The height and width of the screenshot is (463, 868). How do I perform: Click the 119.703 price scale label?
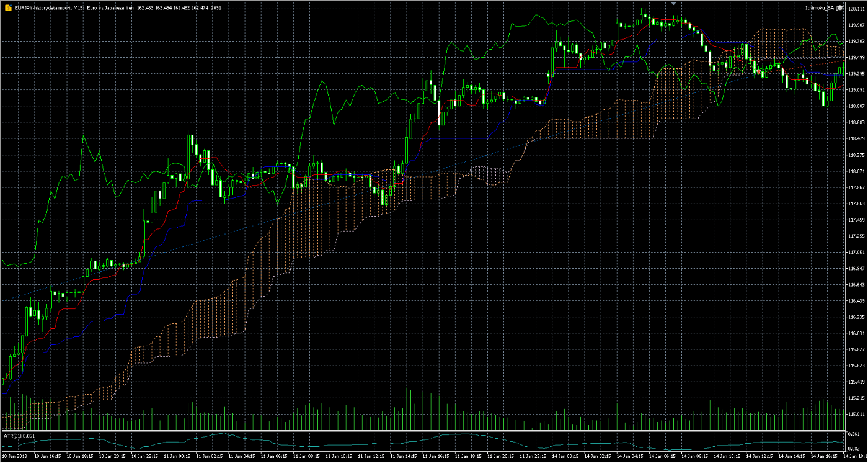click(x=856, y=41)
